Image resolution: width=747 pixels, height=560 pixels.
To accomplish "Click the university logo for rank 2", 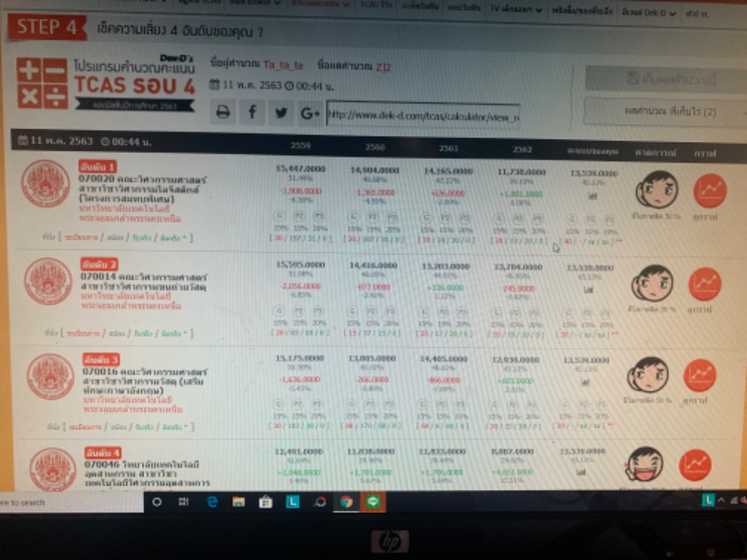I will (48, 281).
